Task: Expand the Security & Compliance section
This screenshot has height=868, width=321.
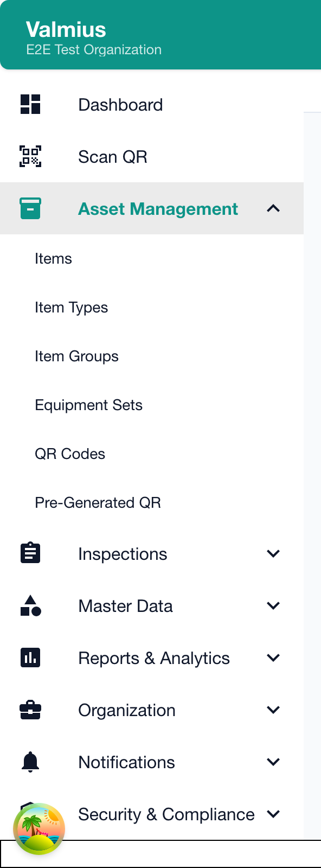Action: (273, 813)
